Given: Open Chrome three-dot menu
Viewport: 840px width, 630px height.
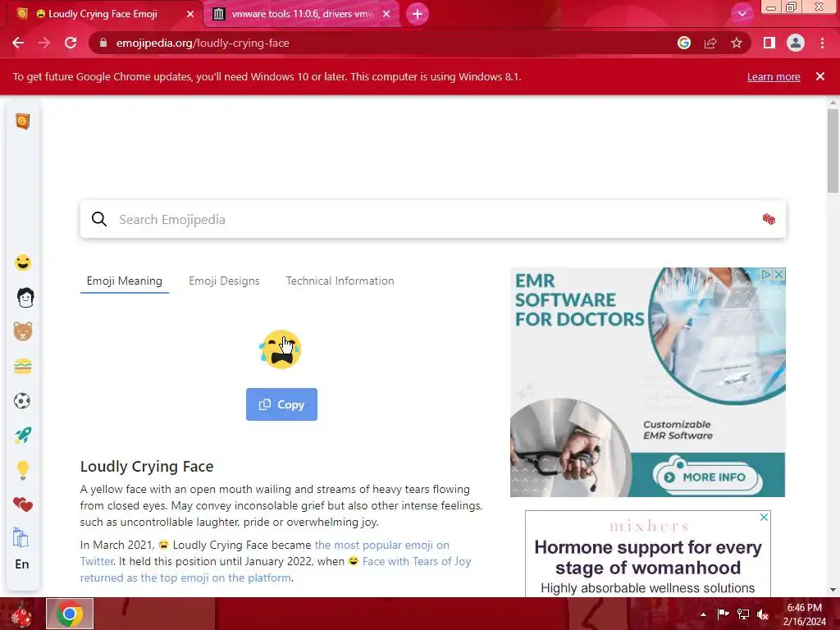Looking at the screenshot, I should [x=822, y=43].
